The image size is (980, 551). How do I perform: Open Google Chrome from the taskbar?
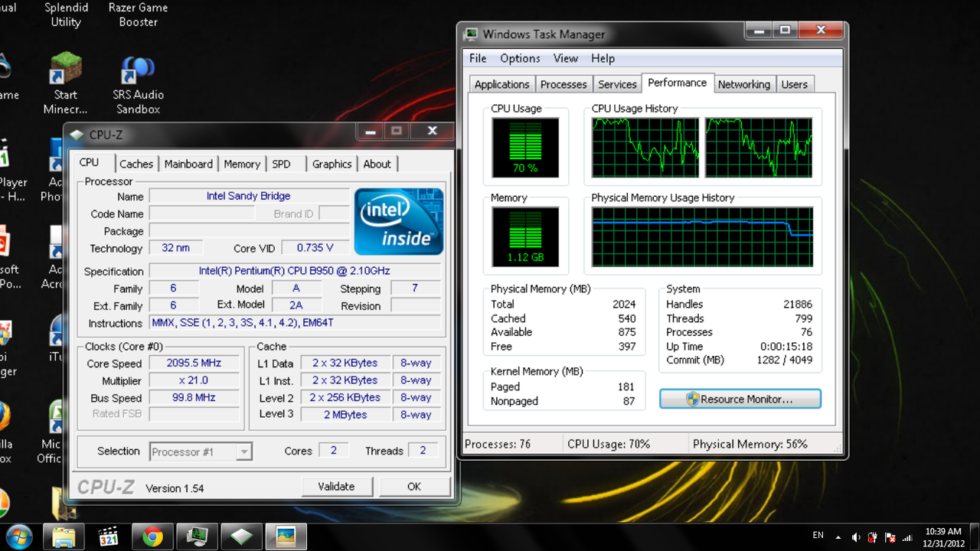[152, 536]
